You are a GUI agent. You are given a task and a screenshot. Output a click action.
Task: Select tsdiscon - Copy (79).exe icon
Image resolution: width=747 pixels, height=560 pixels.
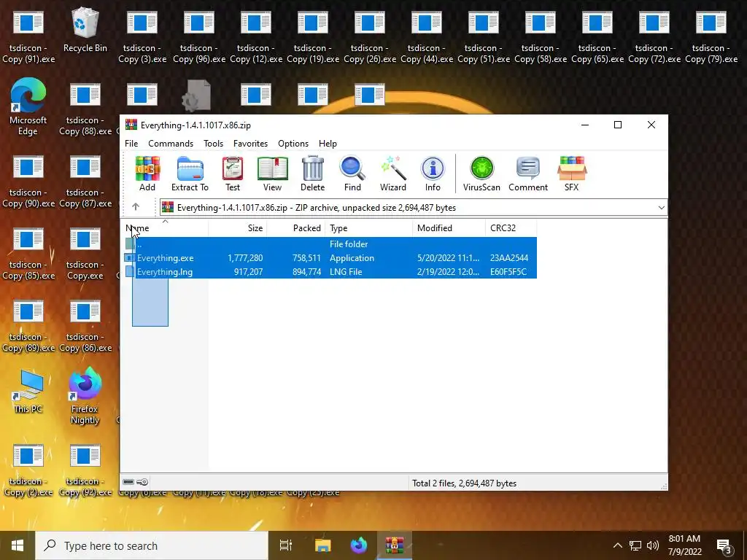coord(711,38)
